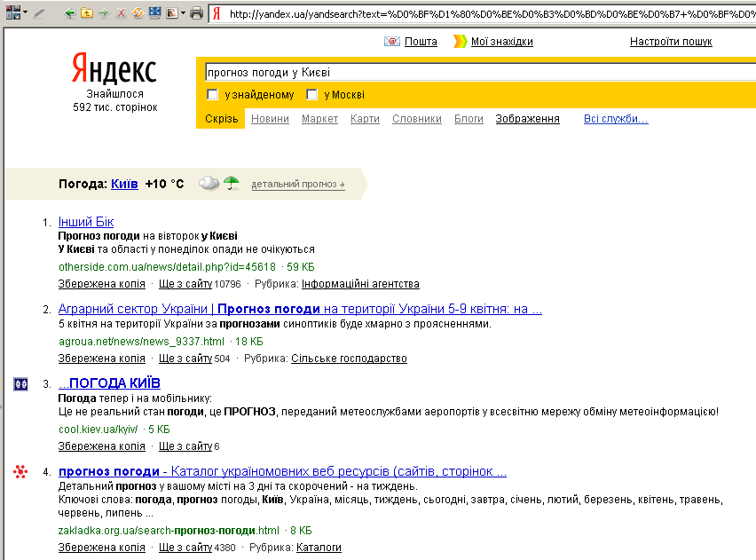Open the ...ПОГОДА КИЇВ result title
This screenshot has height=560, width=756.
[x=109, y=383]
